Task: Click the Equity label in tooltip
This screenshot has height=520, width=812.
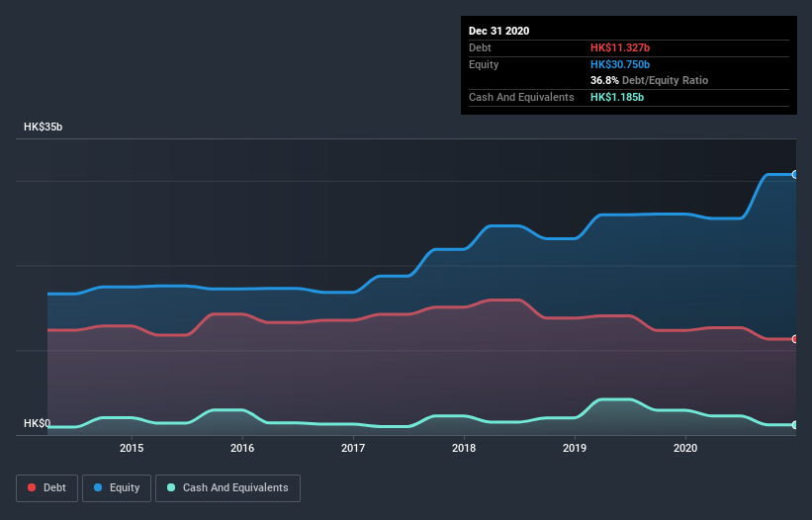Action: pyautogui.click(x=484, y=64)
